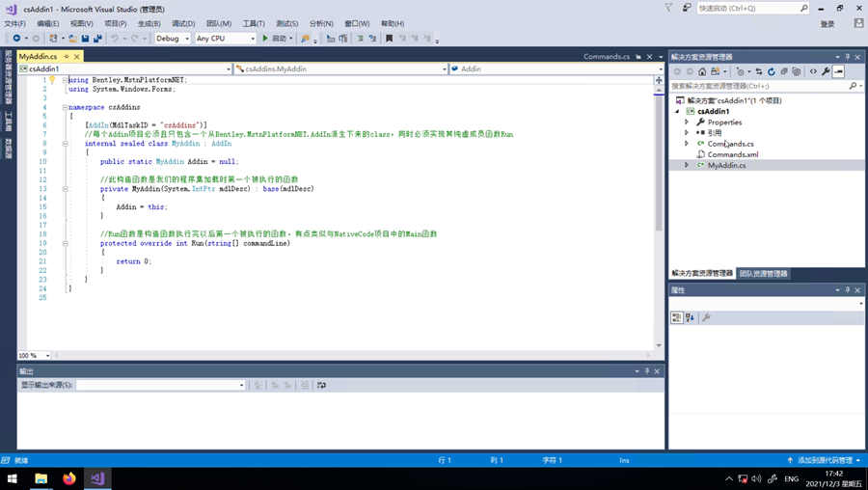
Task: Open the 100 % zoom dropdown
Action: click(x=35, y=356)
